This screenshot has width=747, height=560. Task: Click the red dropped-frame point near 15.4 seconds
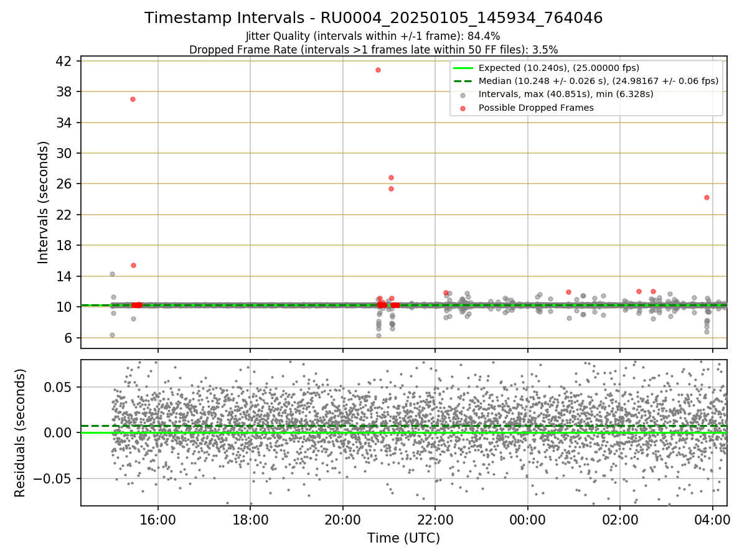(133, 265)
